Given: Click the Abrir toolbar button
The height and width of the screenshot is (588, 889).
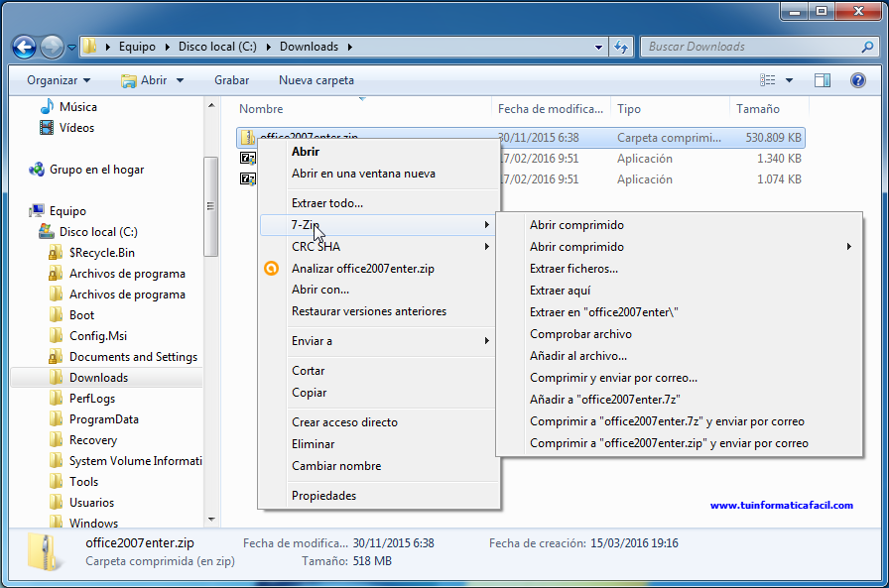Looking at the screenshot, I should tap(145, 80).
